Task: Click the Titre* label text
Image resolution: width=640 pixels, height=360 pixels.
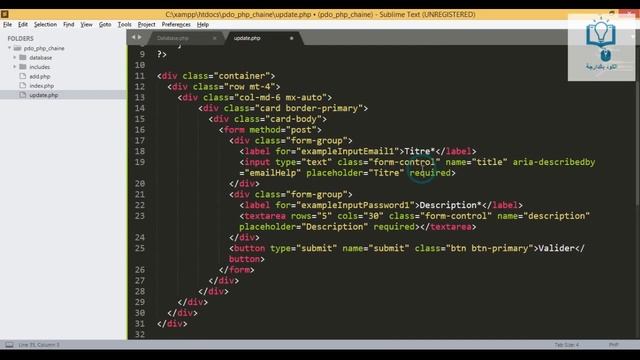Action: (420, 151)
